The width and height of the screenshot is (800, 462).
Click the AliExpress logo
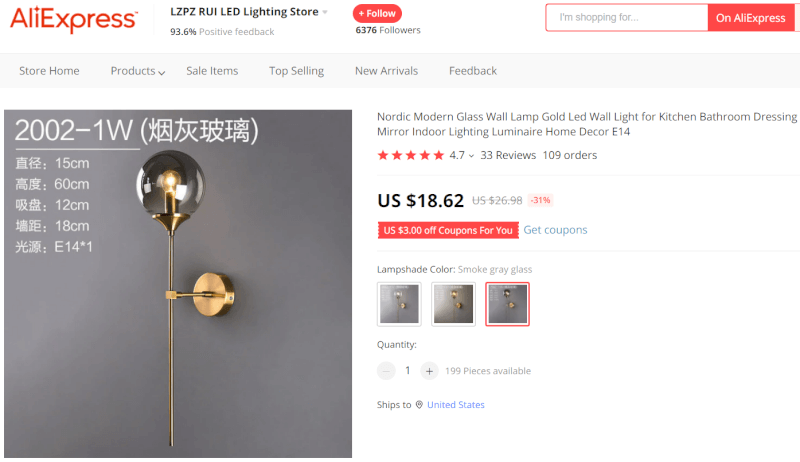[74, 19]
